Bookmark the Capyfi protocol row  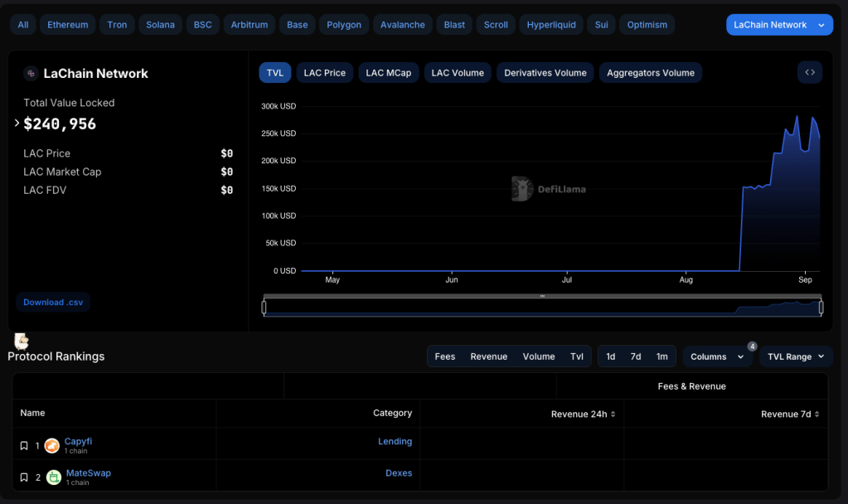click(x=24, y=446)
